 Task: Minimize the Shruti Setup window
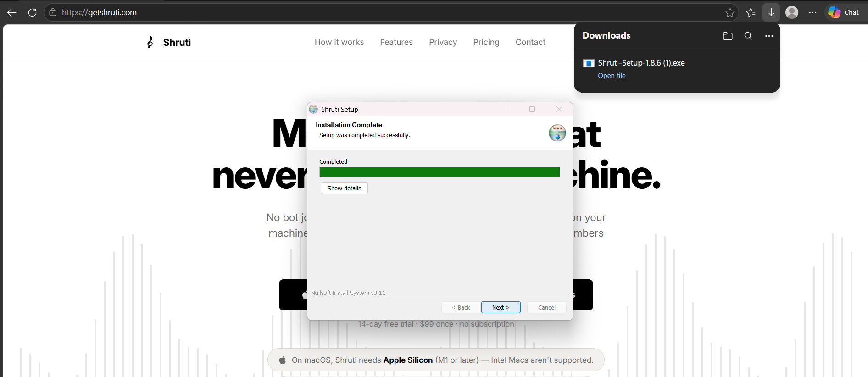pyautogui.click(x=506, y=109)
